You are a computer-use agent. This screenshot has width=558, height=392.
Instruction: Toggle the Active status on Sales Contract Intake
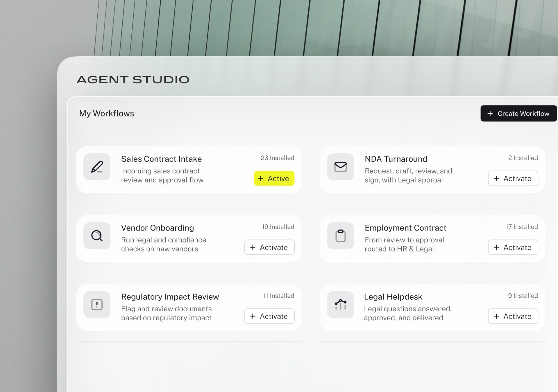274,178
